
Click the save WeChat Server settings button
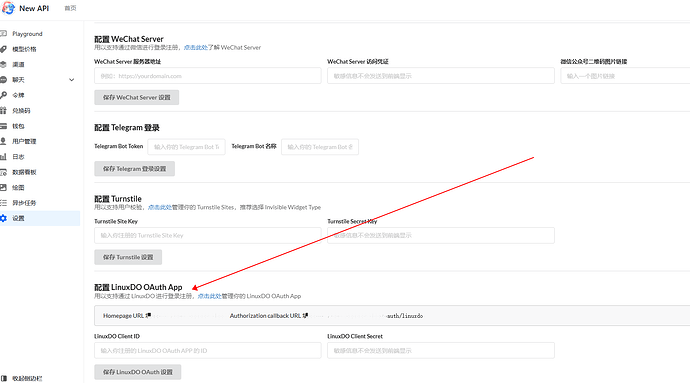[136, 97]
